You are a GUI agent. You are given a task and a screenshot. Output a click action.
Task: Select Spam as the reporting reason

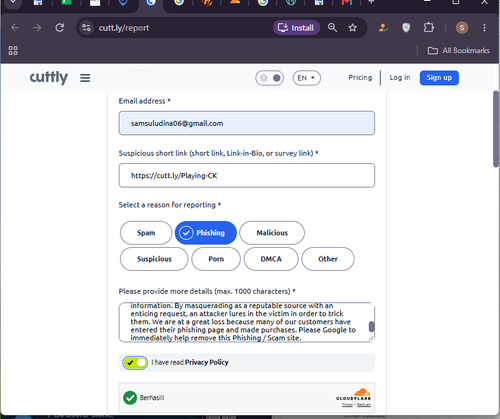(x=146, y=233)
